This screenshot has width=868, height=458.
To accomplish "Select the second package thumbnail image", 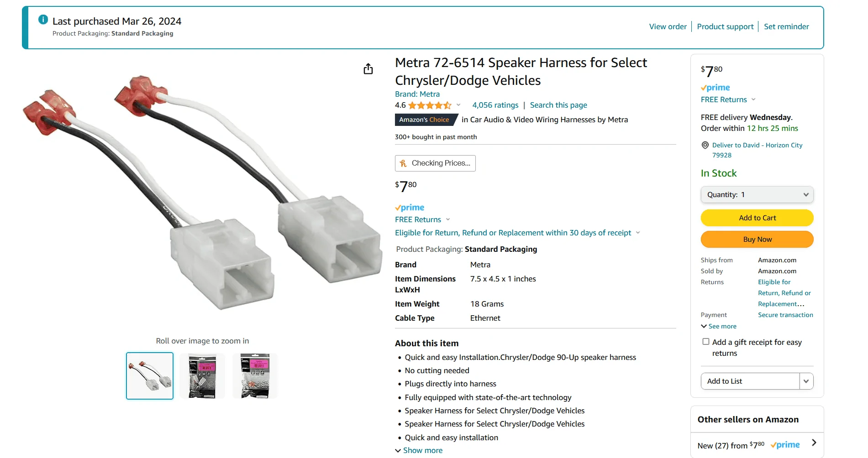I will 202,376.
